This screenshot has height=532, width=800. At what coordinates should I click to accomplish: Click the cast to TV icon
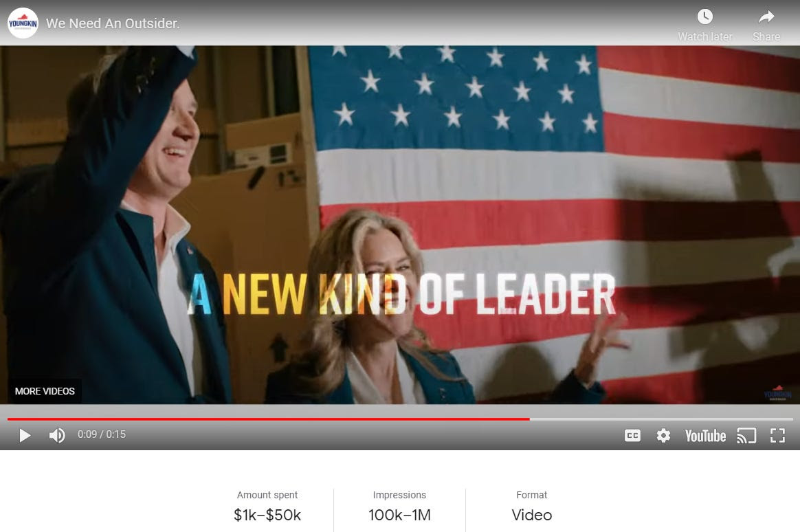pos(746,436)
